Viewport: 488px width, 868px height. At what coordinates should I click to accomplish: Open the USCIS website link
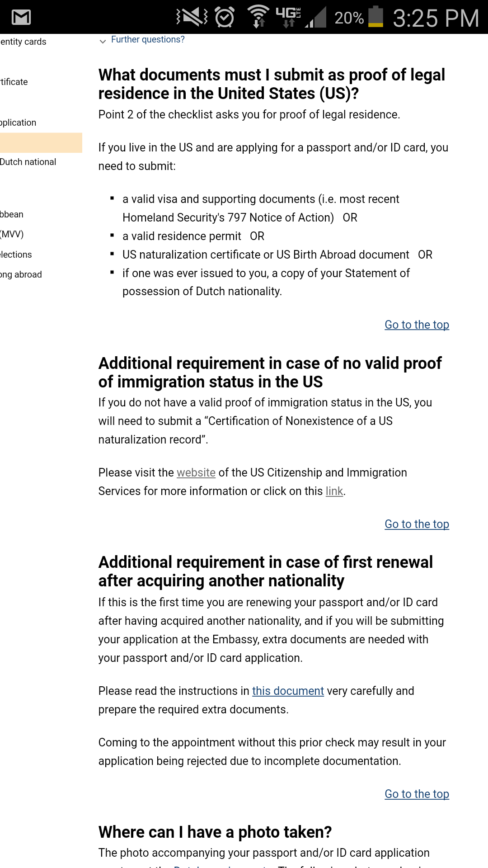[196, 472]
